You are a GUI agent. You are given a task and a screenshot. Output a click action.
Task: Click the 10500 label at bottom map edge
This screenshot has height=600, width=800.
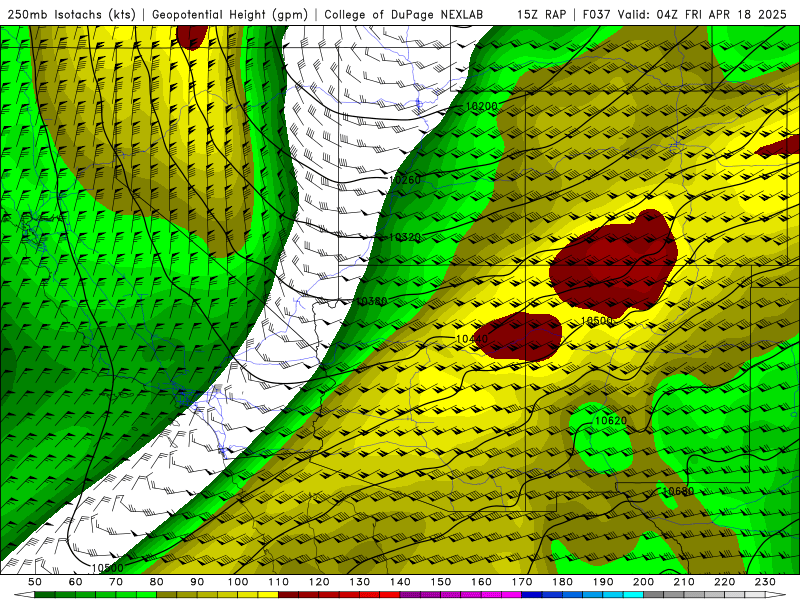click(x=107, y=568)
